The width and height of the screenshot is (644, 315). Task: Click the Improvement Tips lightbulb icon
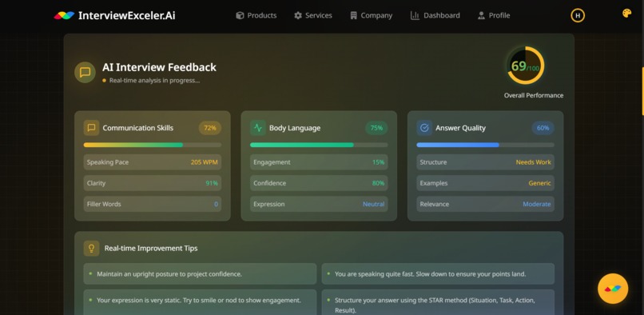92,249
